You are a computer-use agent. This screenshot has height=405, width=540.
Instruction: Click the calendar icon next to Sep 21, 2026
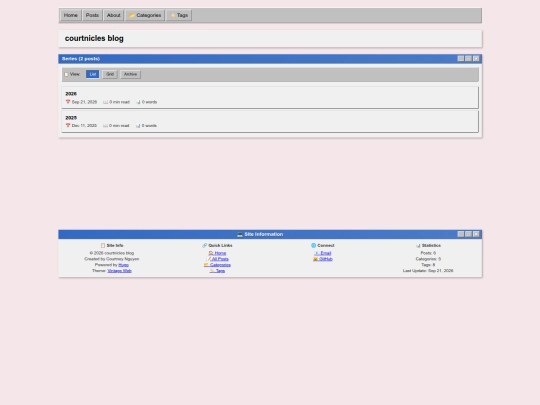(68, 102)
